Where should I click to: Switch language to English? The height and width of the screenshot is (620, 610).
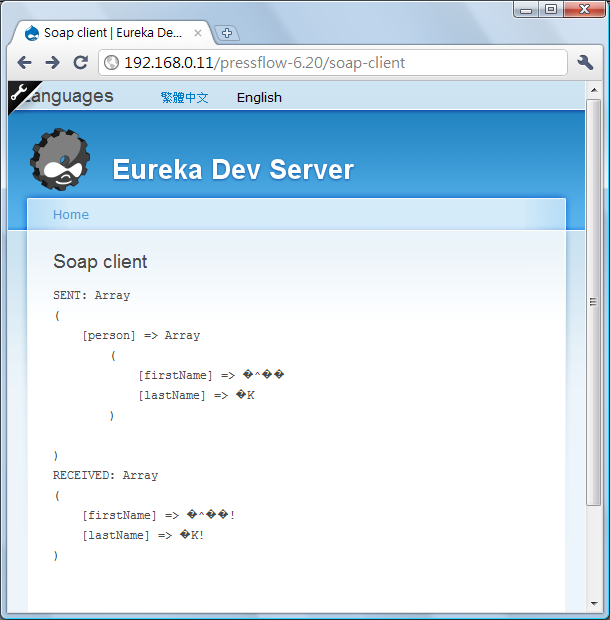coord(259,98)
